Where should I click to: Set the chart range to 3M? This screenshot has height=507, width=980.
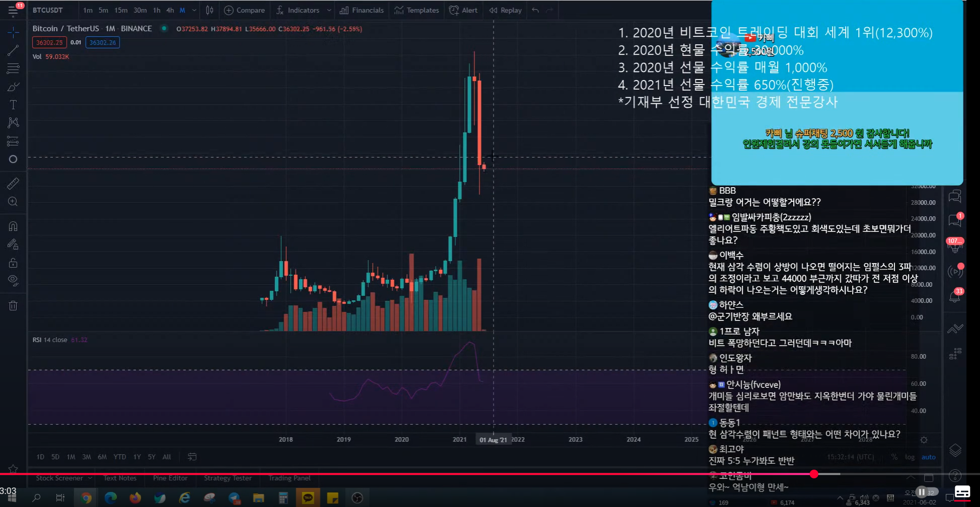click(x=87, y=457)
